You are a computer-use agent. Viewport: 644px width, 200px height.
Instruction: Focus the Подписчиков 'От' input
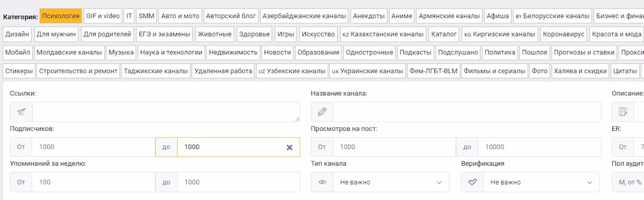[x=93, y=147]
